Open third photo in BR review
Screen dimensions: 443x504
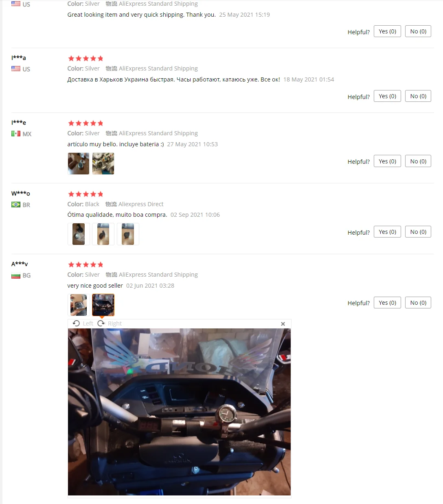(x=128, y=234)
